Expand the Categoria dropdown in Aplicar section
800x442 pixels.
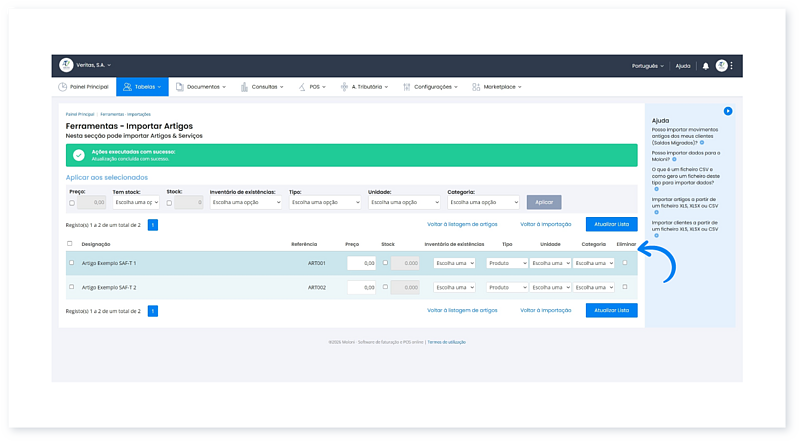pyautogui.click(x=483, y=202)
